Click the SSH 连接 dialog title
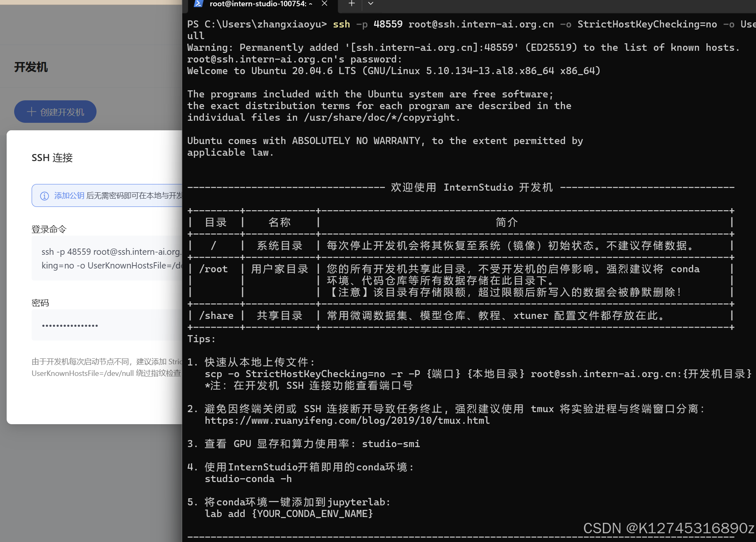The height and width of the screenshot is (542, 756). coord(52,158)
